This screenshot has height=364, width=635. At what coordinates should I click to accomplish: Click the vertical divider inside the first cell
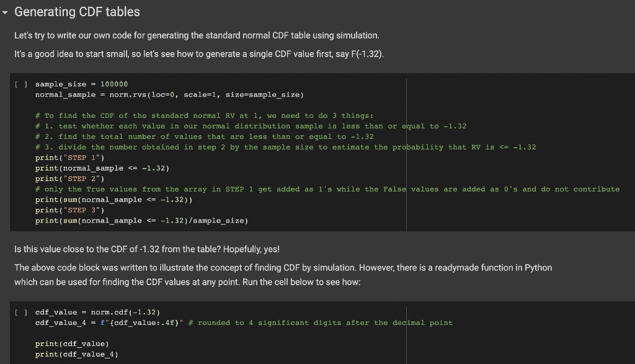click(407, 155)
